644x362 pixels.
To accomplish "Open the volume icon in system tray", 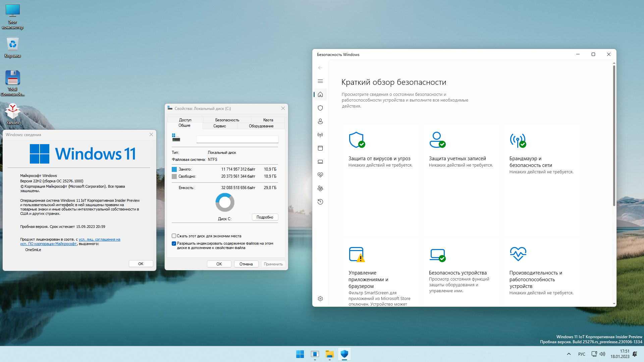I will point(602,354).
